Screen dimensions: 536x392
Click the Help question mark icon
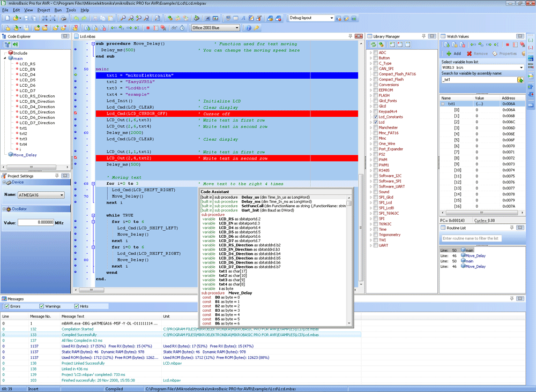point(248,28)
